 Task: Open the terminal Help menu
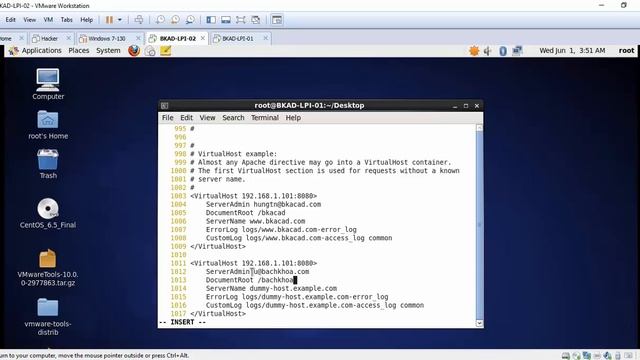point(293,118)
